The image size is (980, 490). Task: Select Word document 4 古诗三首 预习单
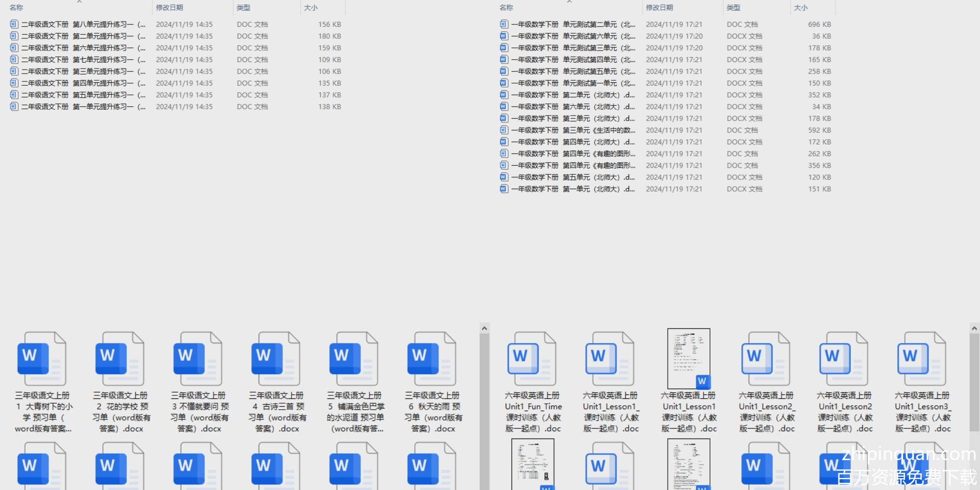point(275,359)
